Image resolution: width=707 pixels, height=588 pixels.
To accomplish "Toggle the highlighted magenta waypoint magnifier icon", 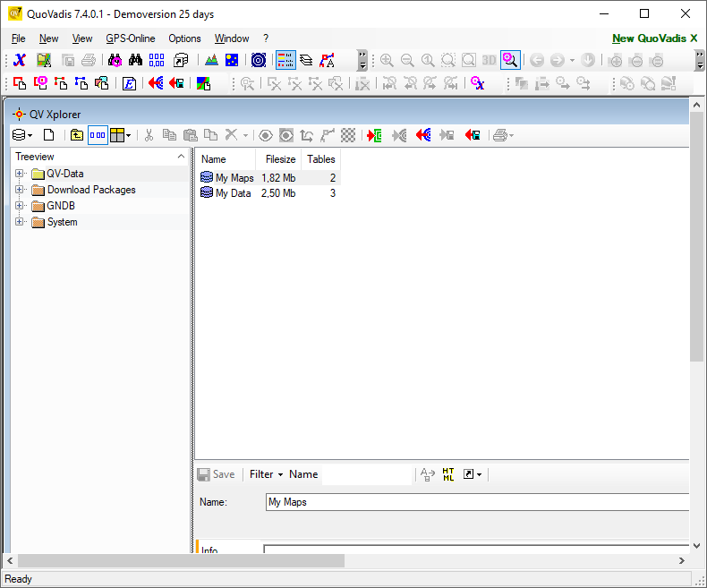I will point(510,60).
